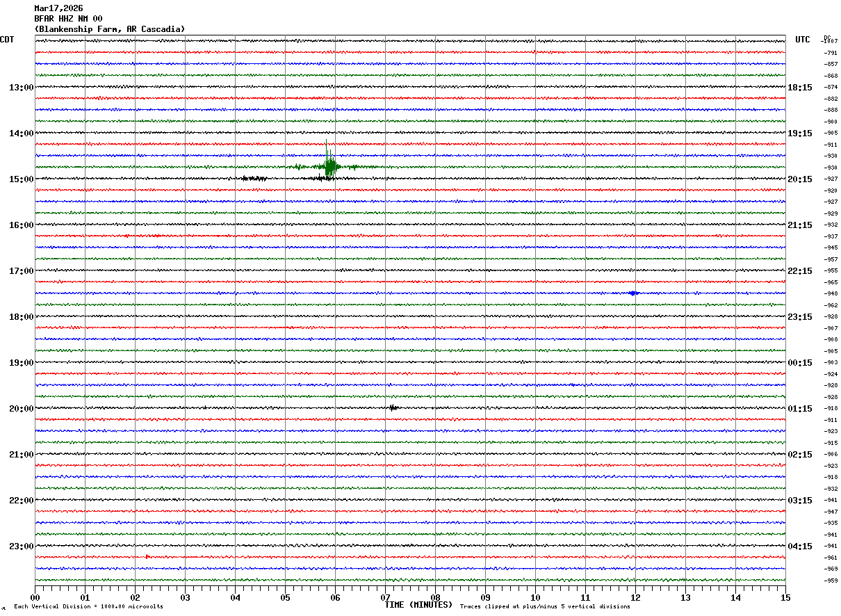The width and height of the screenshot is (841, 616).
Task: Select the Mar17,2026 date text
Action: click(x=58, y=8)
